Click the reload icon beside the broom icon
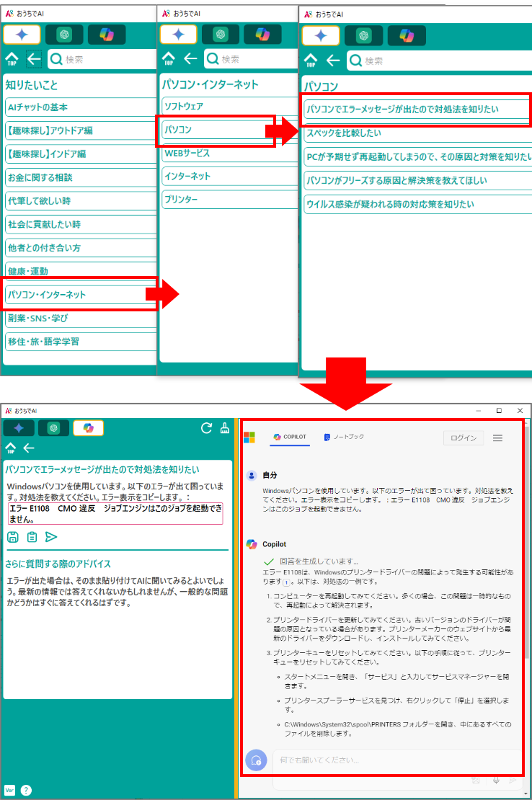Screen dimensions: 532x800 [x=206, y=428]
